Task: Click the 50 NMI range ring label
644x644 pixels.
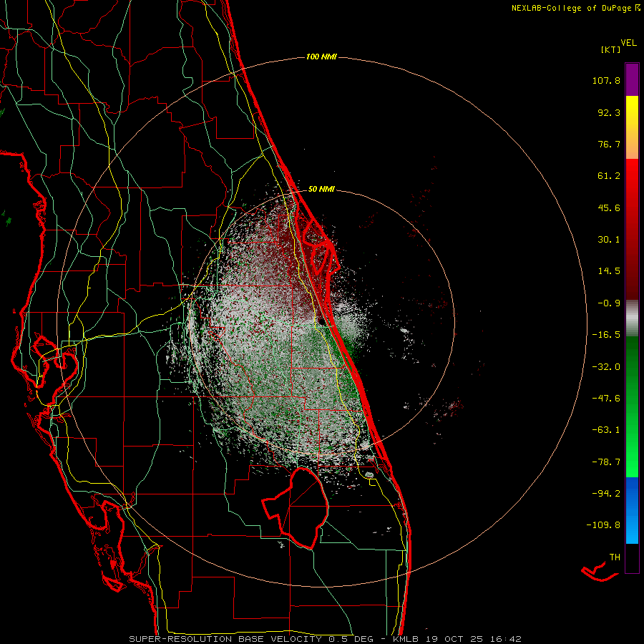Action: click(321, 189)
